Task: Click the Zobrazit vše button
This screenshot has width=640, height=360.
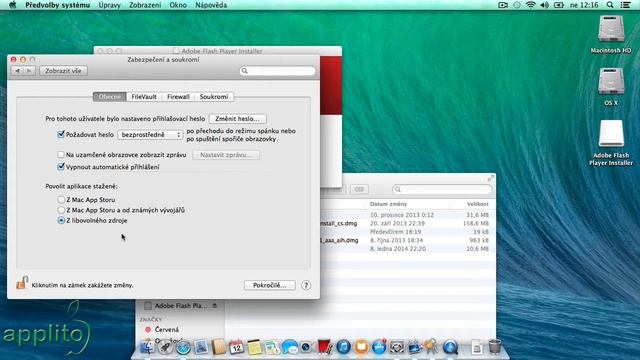Action: tap(63, 71)
